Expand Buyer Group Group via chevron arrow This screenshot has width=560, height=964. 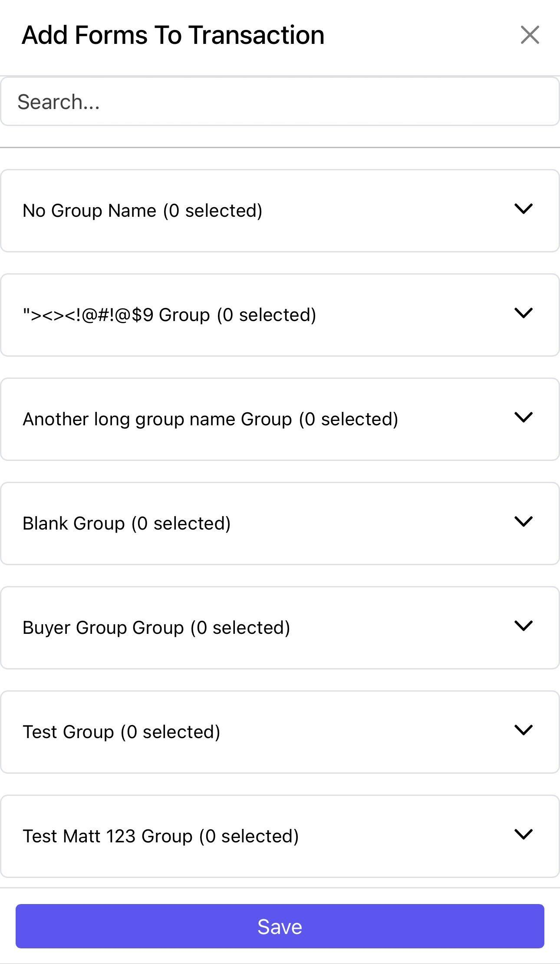tap(523, 626)
